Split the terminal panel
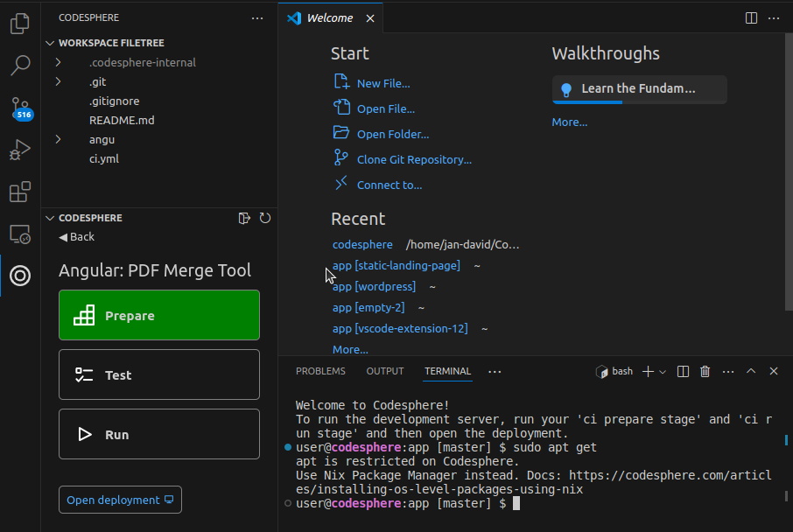 pyautogui.click(x=684, y=372)
